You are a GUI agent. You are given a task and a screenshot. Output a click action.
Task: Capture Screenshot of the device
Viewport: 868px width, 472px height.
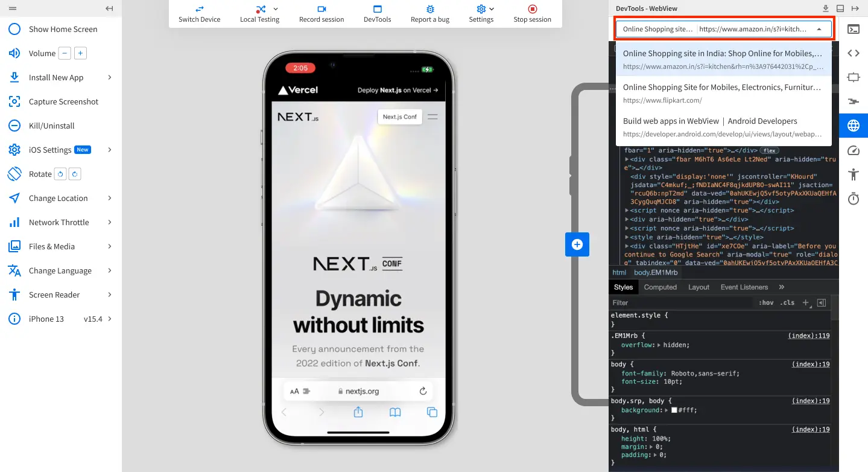tap(63, 101)
